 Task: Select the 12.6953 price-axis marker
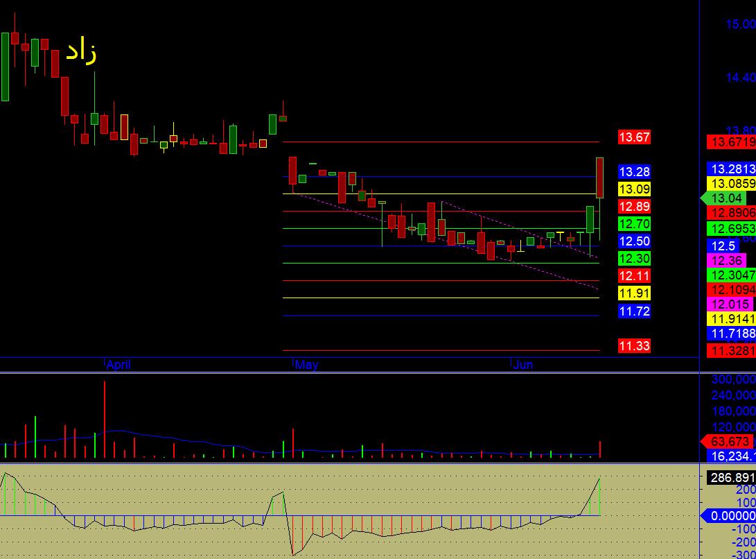(731, 228)
